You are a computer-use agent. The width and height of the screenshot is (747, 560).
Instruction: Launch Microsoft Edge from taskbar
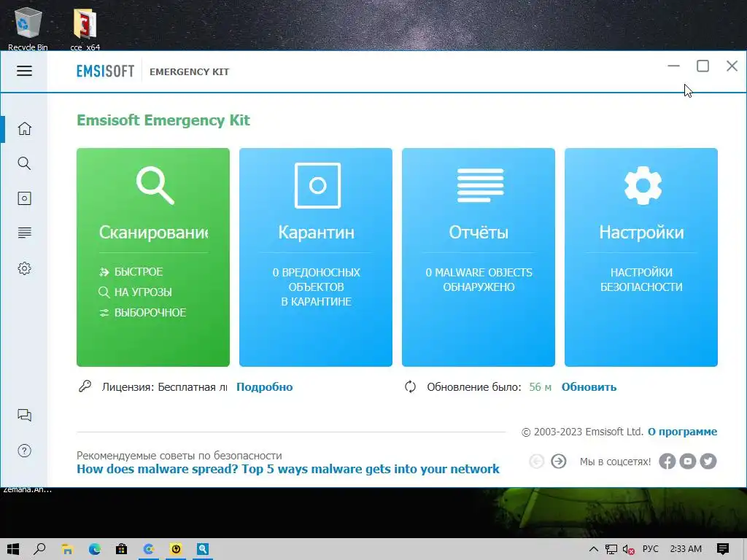[94, 549]
